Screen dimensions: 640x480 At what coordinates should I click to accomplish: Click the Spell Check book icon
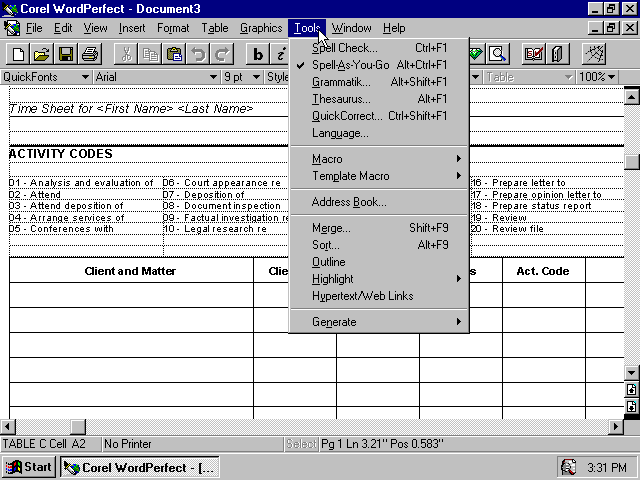tap(533, 54)
